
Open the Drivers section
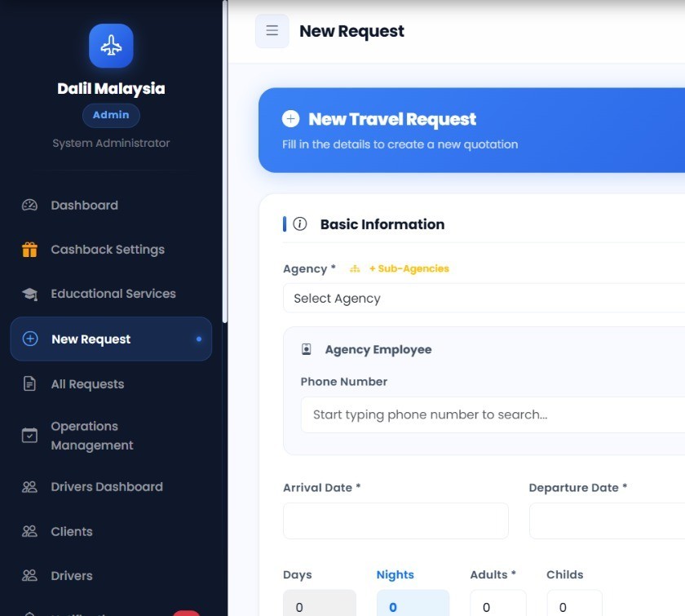(x=111, y=576)
